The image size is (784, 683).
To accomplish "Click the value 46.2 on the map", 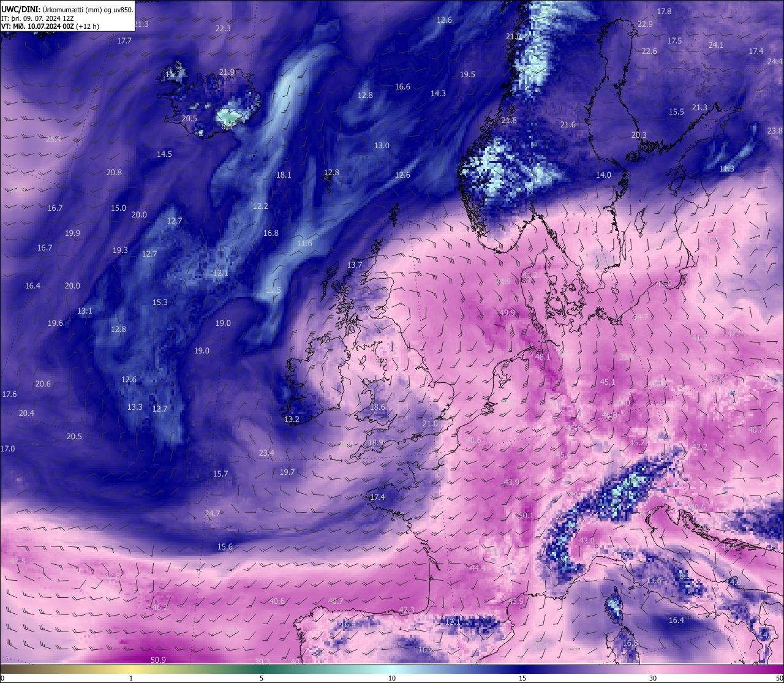I will coord(160,607).
